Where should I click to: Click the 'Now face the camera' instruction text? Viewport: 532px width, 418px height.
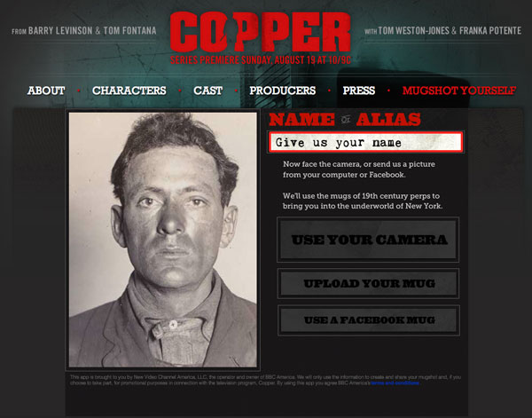coord(359,170)
